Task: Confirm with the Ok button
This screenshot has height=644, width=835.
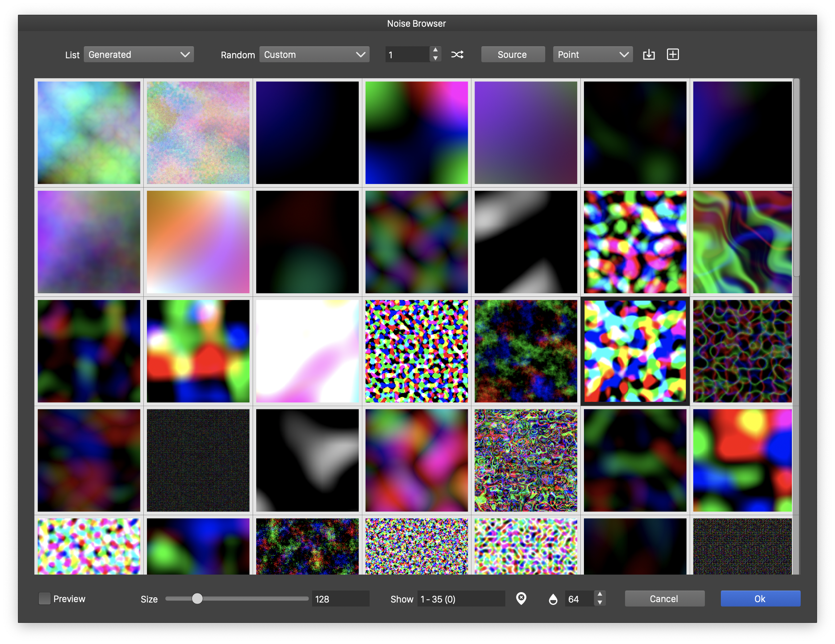Action: coord(760,599)
